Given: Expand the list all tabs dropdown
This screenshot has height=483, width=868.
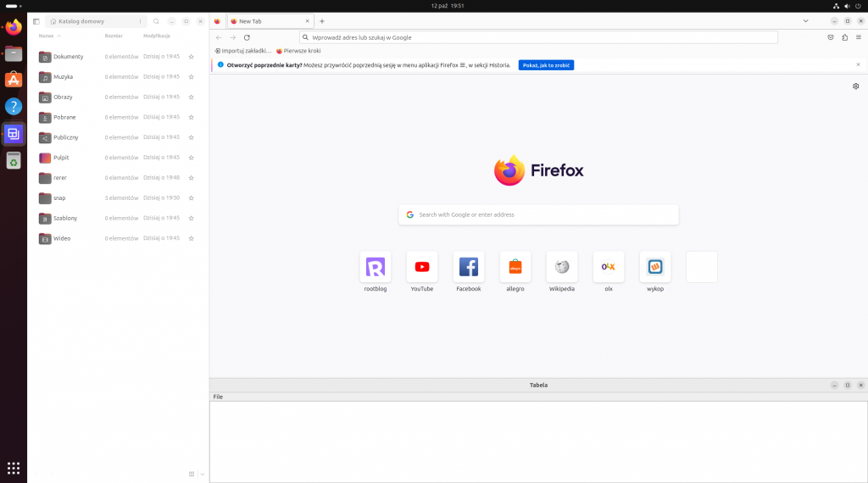Looking at the screenshot, I should click(x=805, y=21).
